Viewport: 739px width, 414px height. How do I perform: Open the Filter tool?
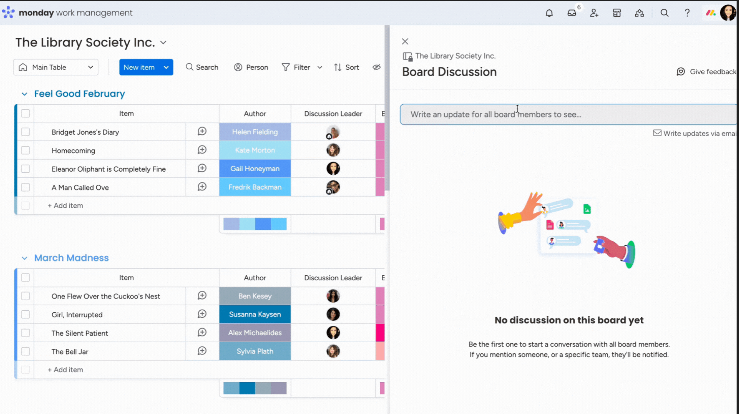[296, 67]
